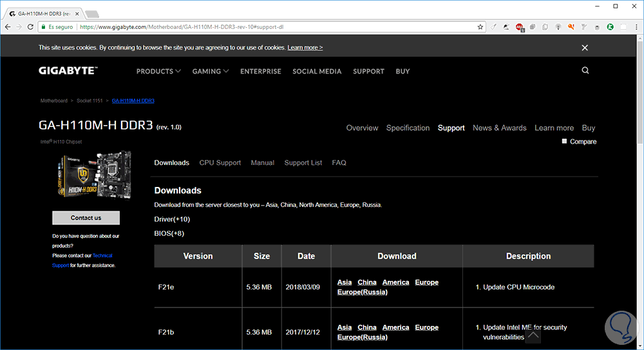The image size is (644, 350).
Task: Switch to the Specification tab
Action: click(408, 128)
